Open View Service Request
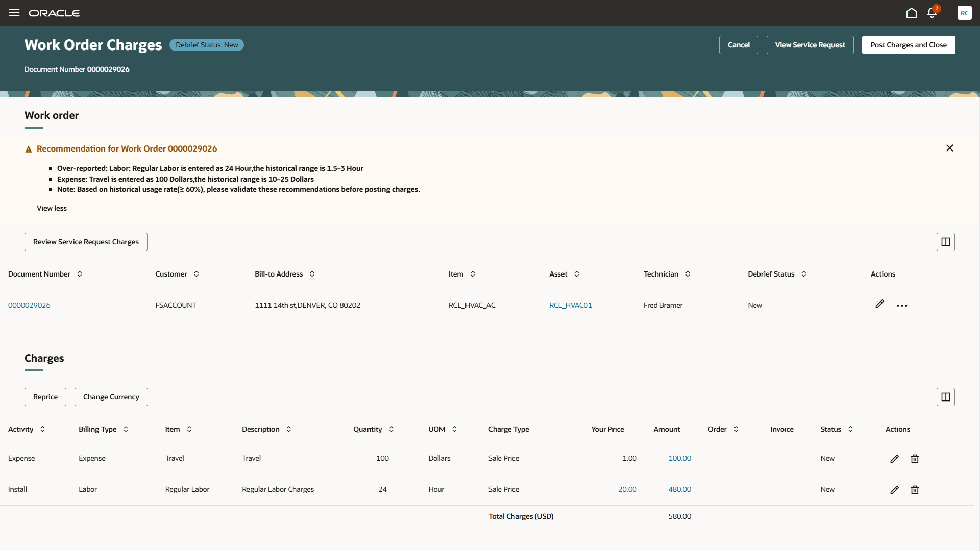This screenshot has width=980, height=551. (x=810, y=45)
